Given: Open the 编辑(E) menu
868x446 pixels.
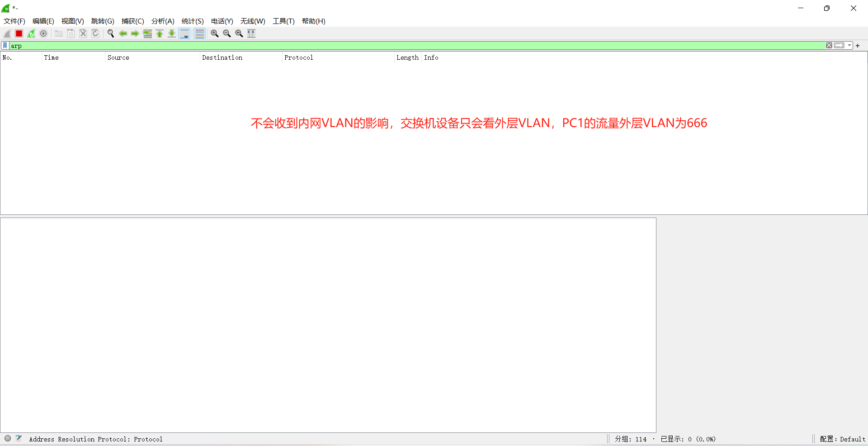Looking at the screenshot, I should click(x=43, y=21).
